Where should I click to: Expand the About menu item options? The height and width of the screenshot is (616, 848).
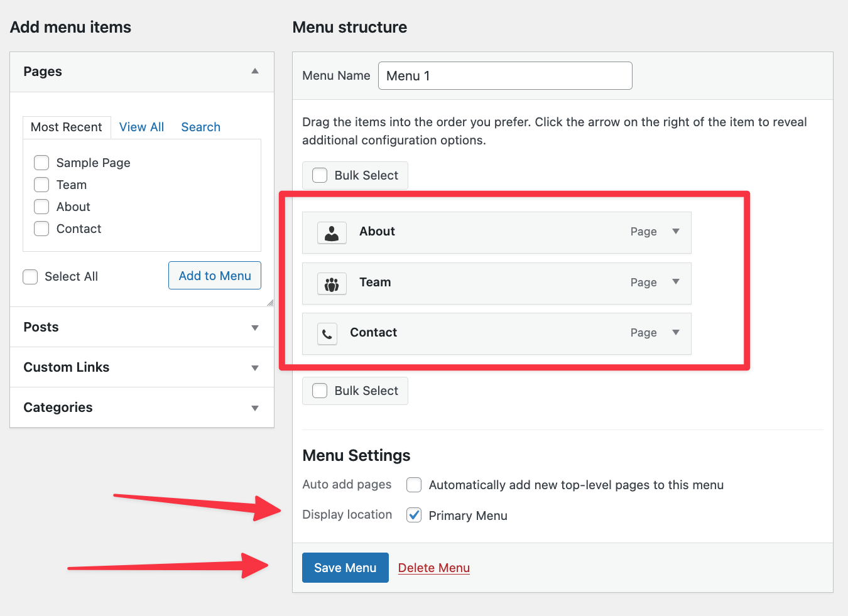point(676,232)
